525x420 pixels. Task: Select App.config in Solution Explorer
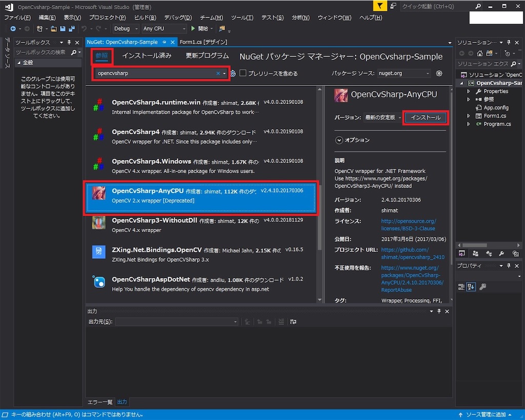(496, 108)
